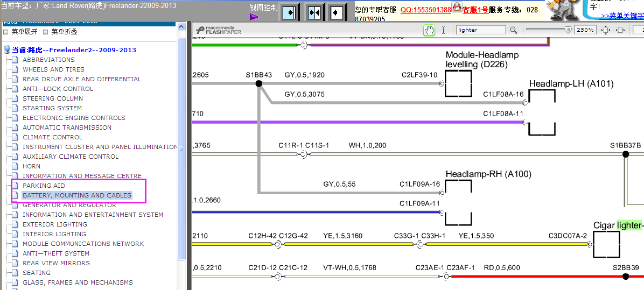Click the search field containing lighter
This screenshot has width=644, height=290.
pos(481,30)
